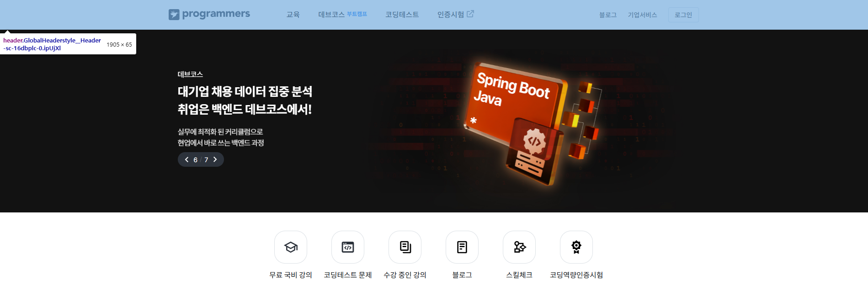This screenshot has height=291, width=868.
Task: Click the banner line 현업에서 바로 쓰는 백엔드 과정
Action: 221,143
